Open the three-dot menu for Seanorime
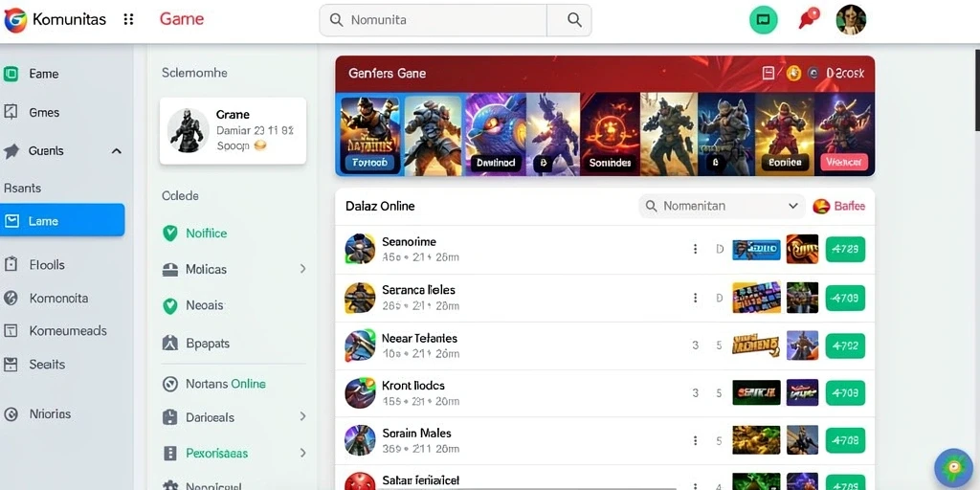Image resolution: width=980 pixels, height=490 pixels. (x=695, y=249)
